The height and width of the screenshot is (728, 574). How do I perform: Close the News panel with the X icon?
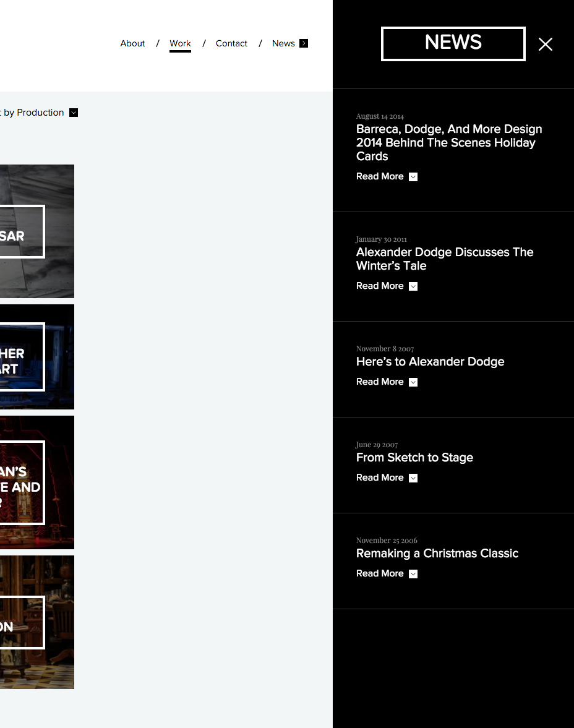545,44
